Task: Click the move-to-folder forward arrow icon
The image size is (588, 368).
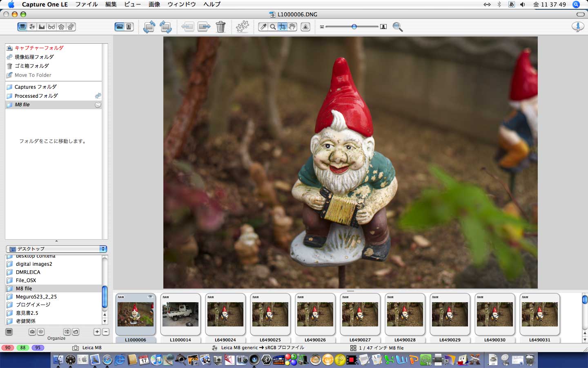Action: [x=204, y=27]
